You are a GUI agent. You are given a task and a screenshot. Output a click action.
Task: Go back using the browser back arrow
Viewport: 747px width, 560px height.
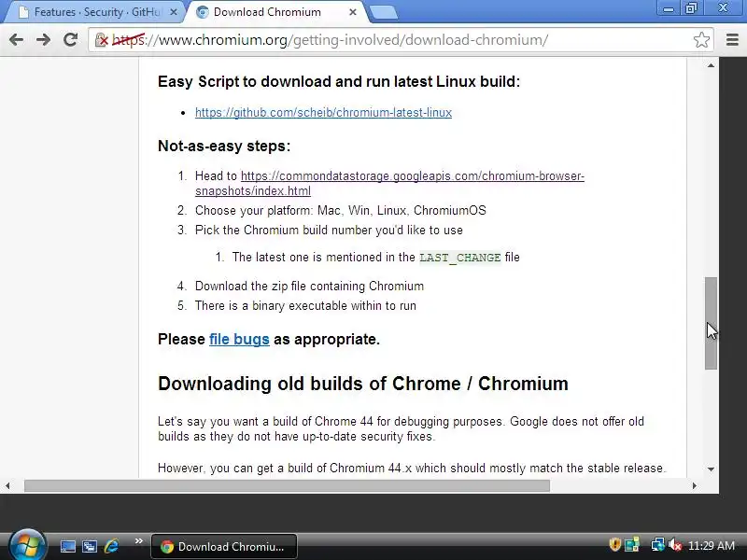point(16,39)
